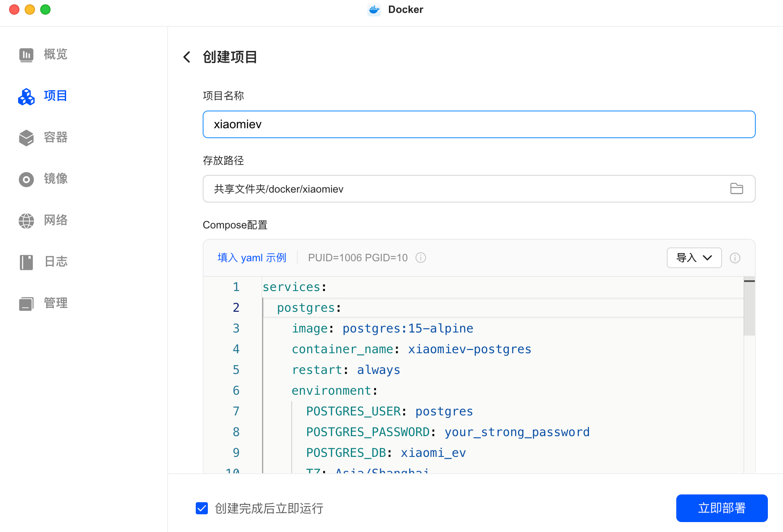Image resolution: width=783 pixels, height=532 pixels.
Task: Place cursor on line 5 restart: always
Action: [346, 370]
